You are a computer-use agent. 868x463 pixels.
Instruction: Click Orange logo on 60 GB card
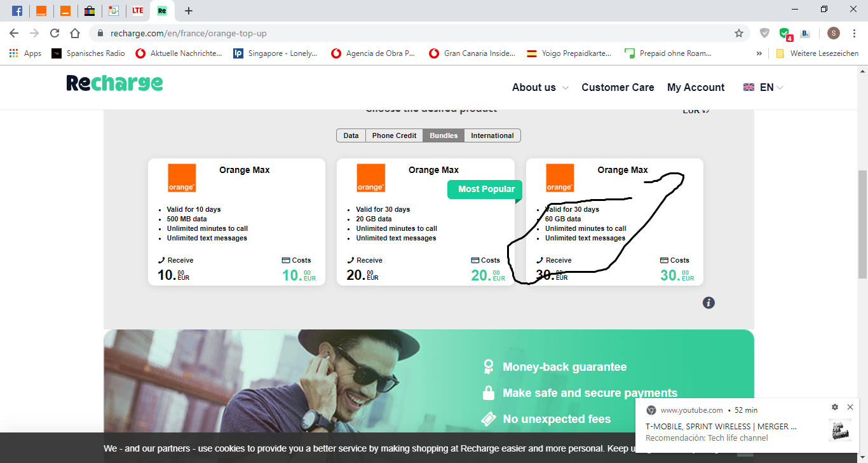[560, 178]
